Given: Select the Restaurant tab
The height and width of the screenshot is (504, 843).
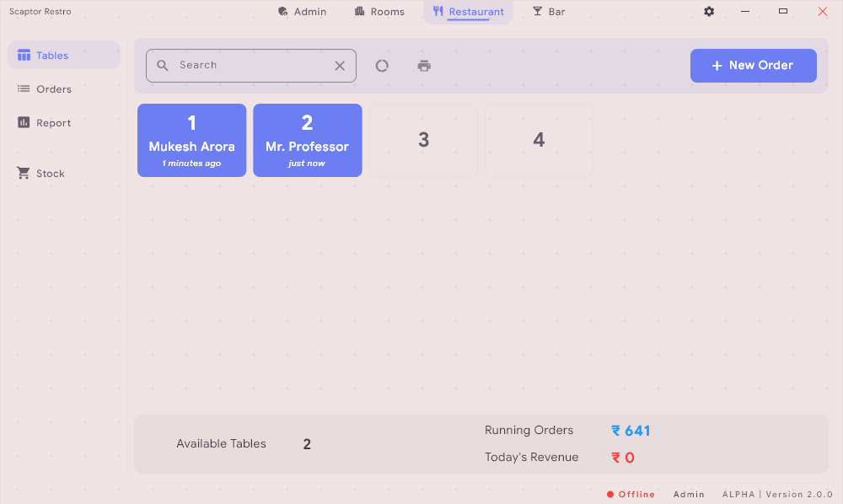Looking at the screenshot, I should click(x=468, y=12).
